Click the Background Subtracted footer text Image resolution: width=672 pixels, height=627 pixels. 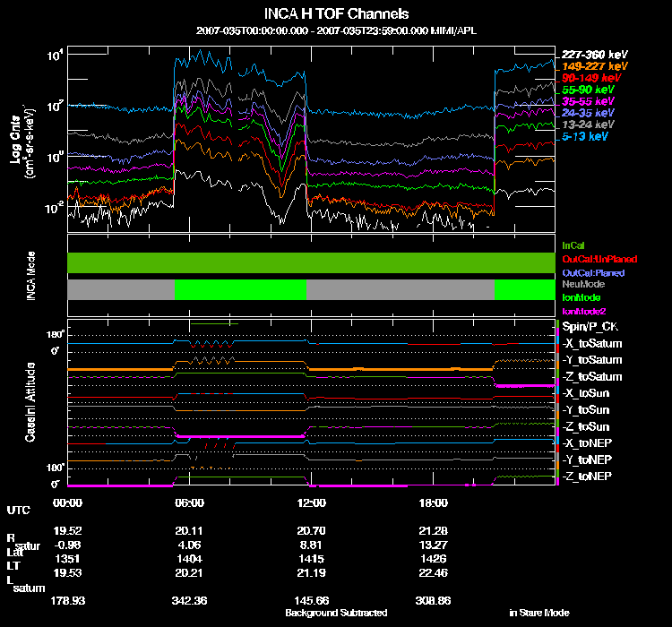[x=336, y=613]
